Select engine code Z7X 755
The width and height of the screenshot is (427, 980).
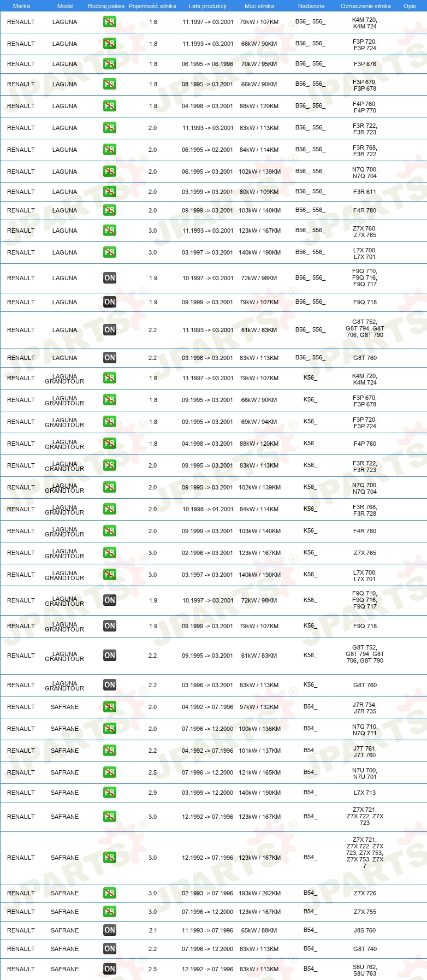(x=365, y=912)
